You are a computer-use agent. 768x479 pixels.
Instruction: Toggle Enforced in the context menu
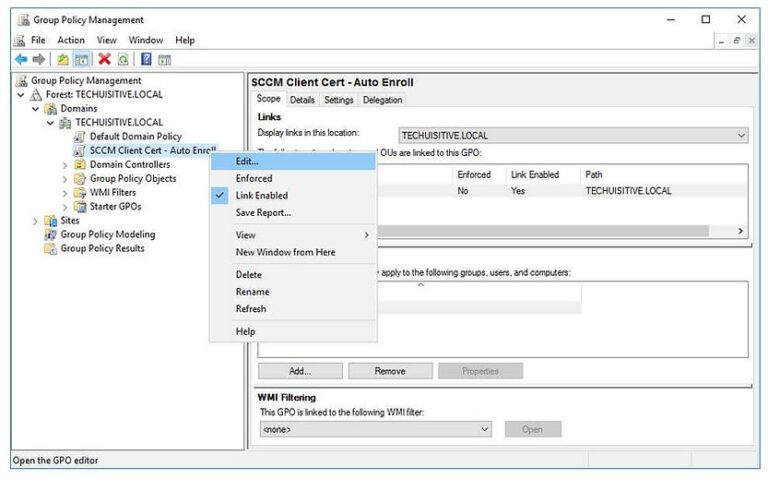click(x=253, y=178)
